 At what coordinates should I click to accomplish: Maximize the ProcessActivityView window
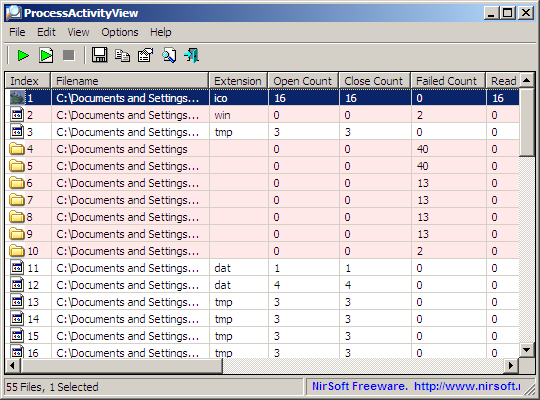click(508, 13)
